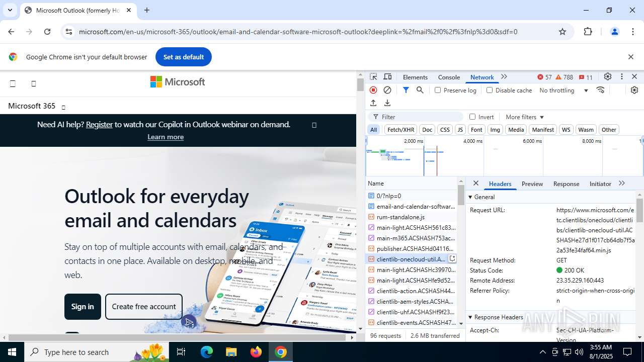Filter requests by CSS type
This screenshot has height=362, width=644.
click(445, 130)
